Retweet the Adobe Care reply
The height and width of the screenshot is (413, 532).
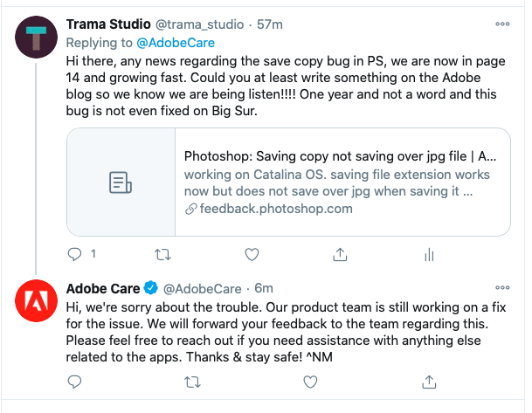[192, 382]
